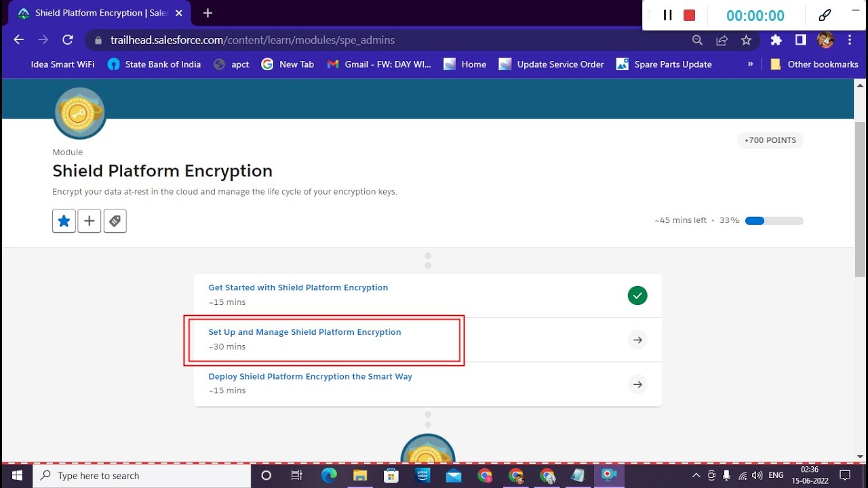Open Task View in taskbar
868x488 pixels.
point(297,475)
